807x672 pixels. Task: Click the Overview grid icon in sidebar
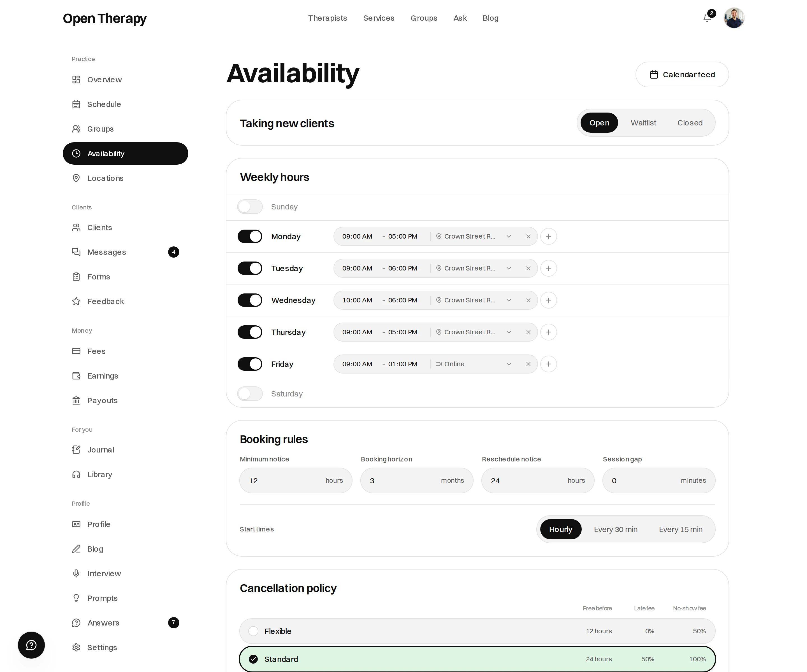[76, 80]
